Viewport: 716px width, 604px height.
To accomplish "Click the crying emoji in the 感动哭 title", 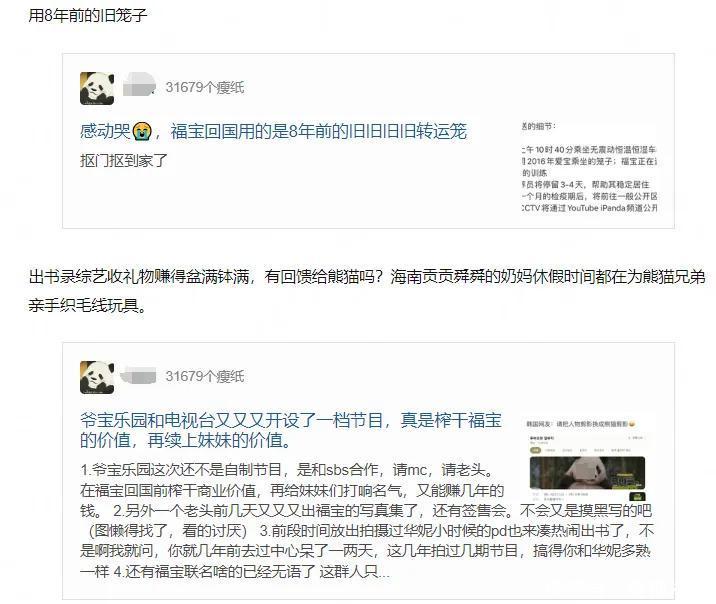I will pyautogui.click(x=142, y=132).
